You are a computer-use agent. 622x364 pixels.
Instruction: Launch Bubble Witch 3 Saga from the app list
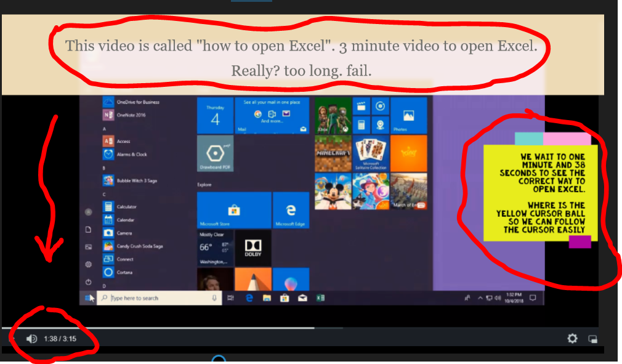point(130,180)
